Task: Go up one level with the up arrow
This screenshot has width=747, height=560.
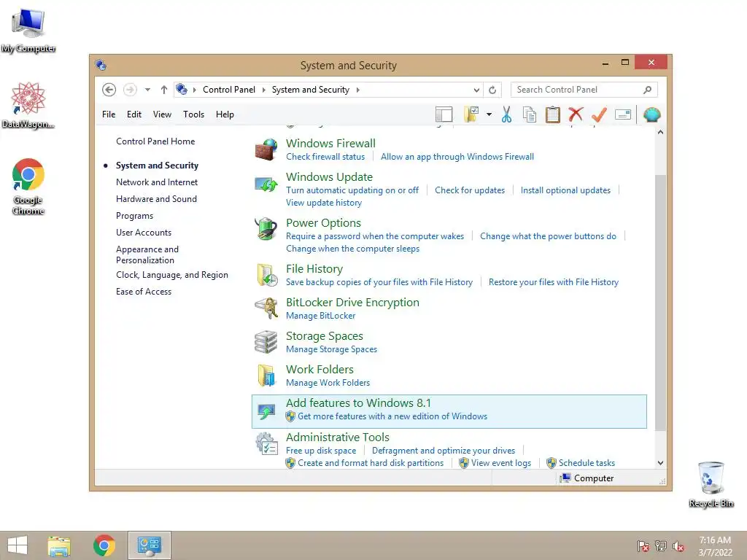Action: coord(164,90)
